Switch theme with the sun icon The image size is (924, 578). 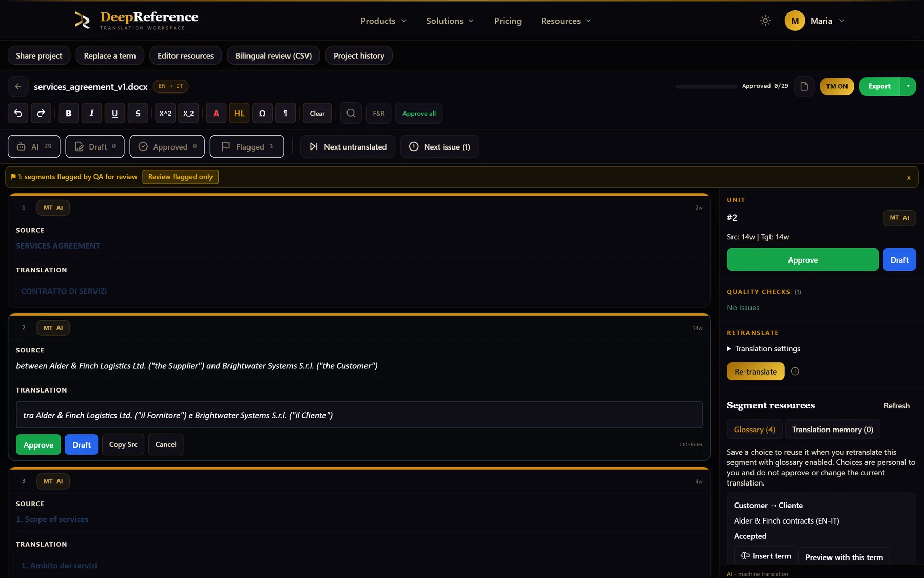coord(765,21)
